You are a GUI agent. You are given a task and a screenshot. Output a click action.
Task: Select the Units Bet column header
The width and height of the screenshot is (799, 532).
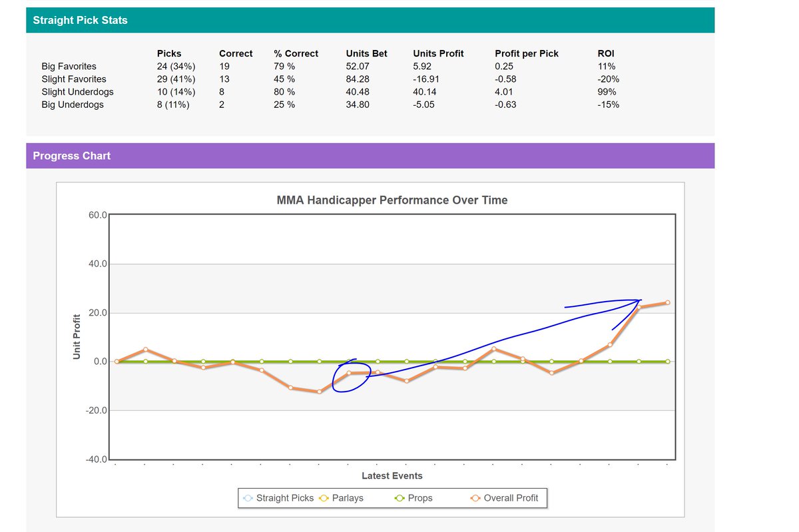tap(367, 53)
